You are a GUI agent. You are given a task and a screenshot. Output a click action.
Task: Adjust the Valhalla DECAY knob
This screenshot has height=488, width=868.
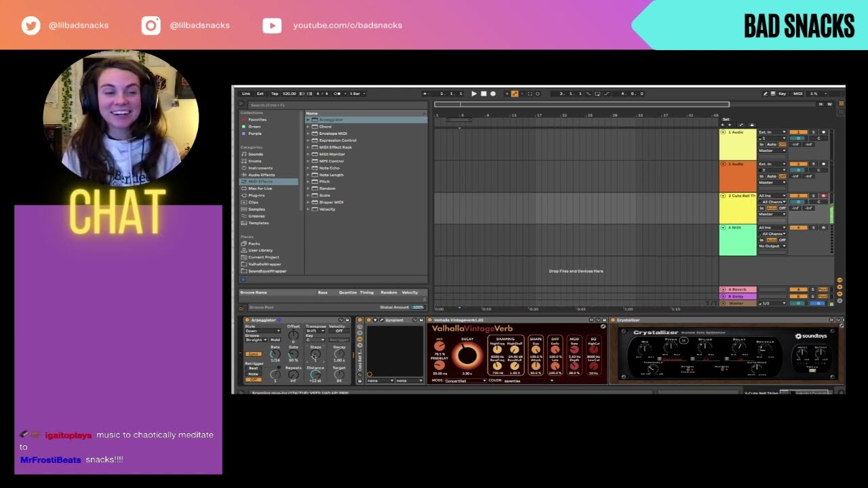467,355
